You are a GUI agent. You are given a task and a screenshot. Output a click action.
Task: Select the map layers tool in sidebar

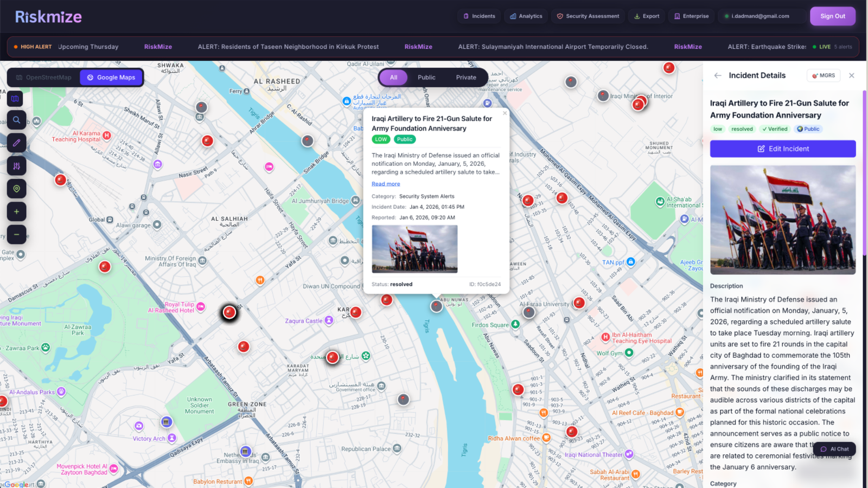pos(16,99)
